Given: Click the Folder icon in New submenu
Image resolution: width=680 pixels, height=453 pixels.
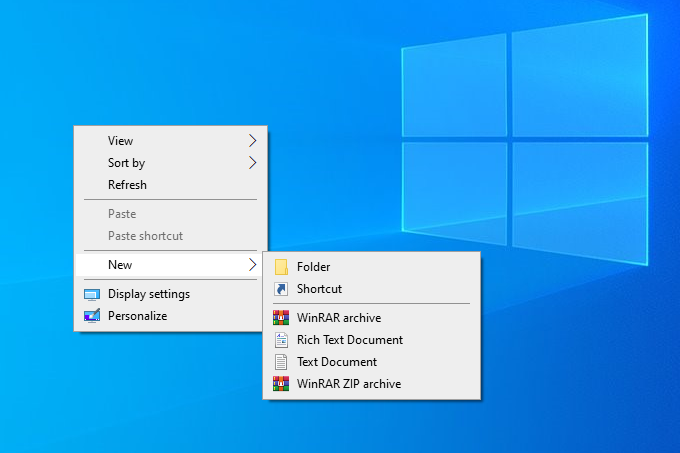Looking at the screenshot, I should pos(281,267).
